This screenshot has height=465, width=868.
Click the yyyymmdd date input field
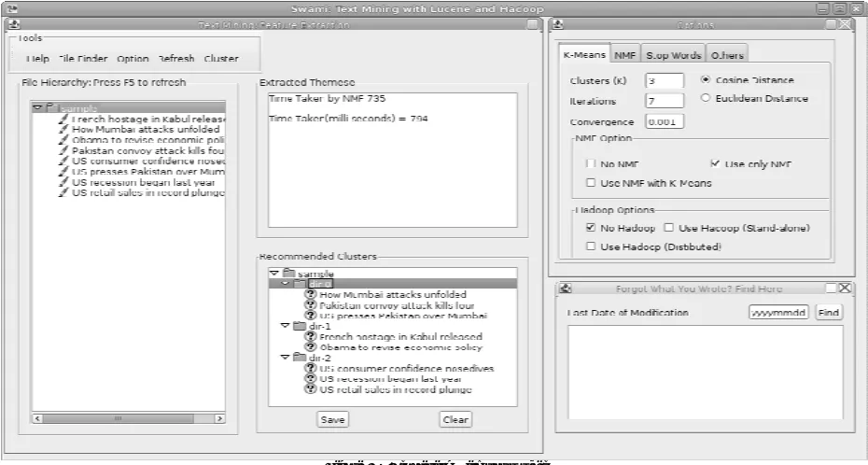pos(779,312)
